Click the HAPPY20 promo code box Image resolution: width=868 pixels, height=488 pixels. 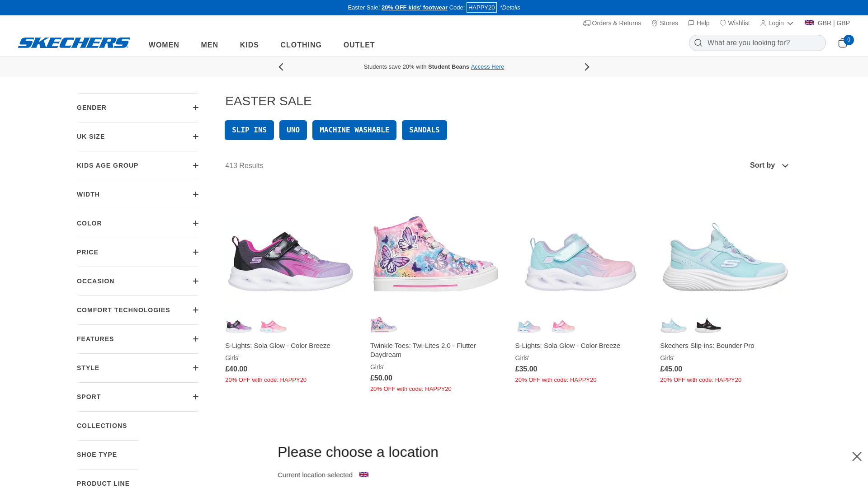point(481,8)
